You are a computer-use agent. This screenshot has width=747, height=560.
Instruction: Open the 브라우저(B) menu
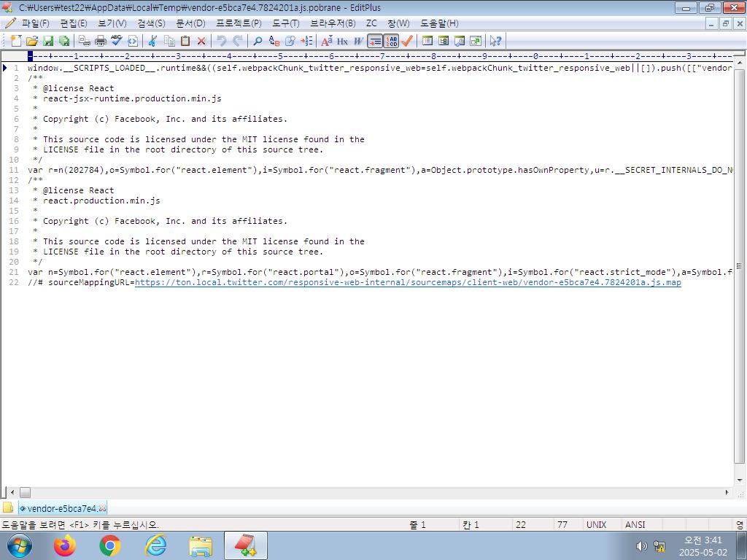pos(333,23)
